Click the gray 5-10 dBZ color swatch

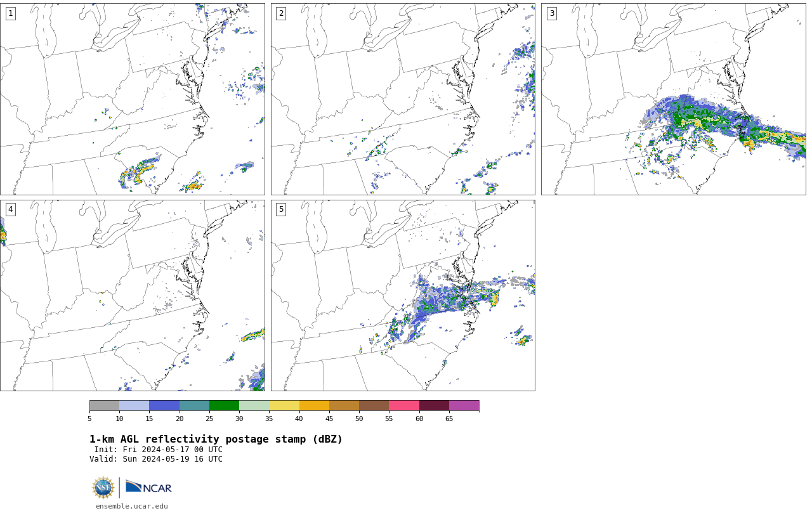(x=104, y=406)
